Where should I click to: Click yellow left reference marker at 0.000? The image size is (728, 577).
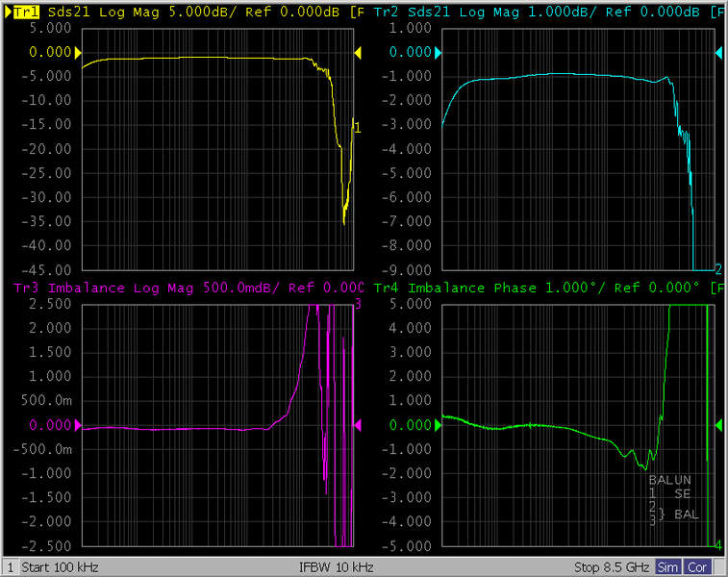click(x=78, y=53)
